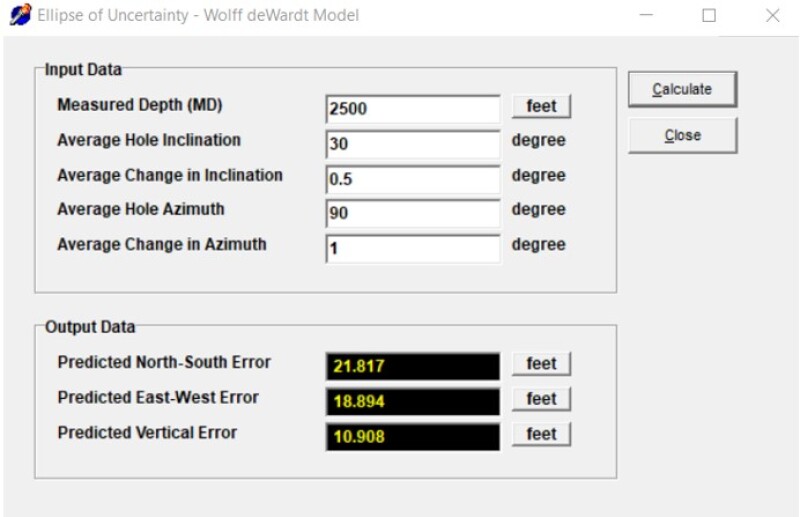Image resolution: width=800 pixels, height=517 pixels.
Task: Switch units for Predicted North-South Error
Action: [x=541, y=364]
